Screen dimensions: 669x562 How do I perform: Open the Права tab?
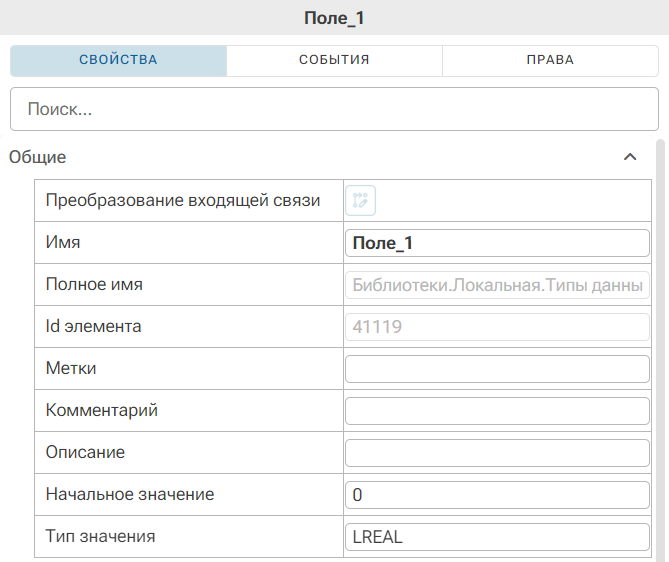pyautogui.click(x=550, y=60)
